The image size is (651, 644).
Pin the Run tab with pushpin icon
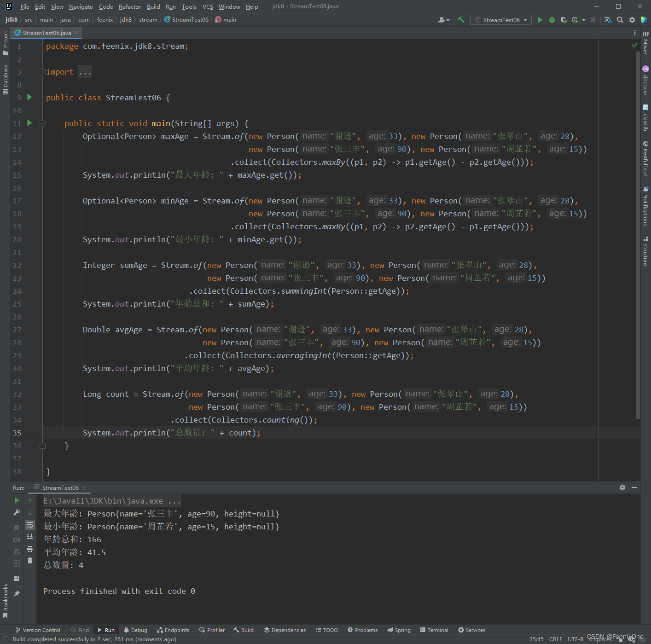tap(17, 594)
